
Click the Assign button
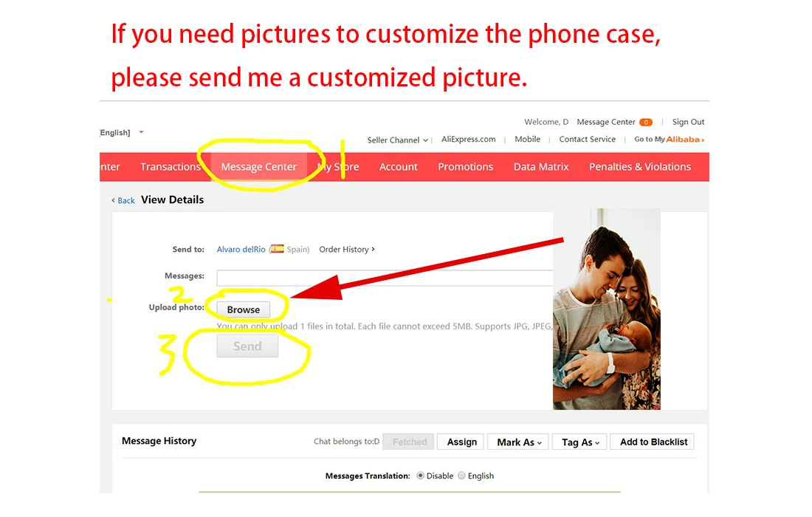461,442
